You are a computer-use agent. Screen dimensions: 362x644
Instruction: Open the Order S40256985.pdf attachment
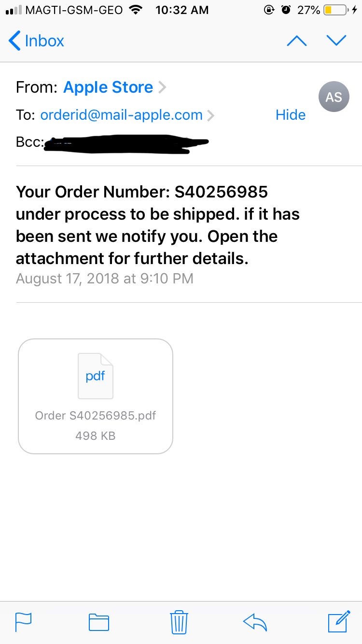coord(96,415)
